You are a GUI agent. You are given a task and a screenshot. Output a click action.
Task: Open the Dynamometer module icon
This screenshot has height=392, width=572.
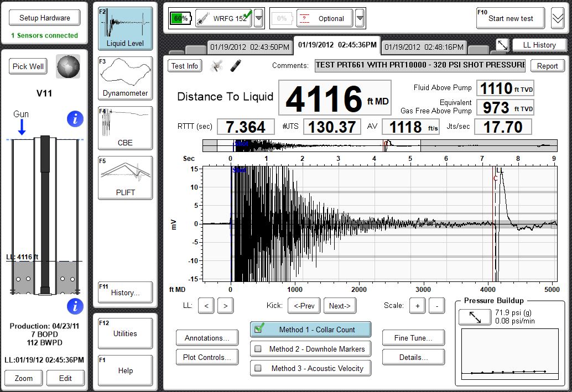(x=125, y=77)
